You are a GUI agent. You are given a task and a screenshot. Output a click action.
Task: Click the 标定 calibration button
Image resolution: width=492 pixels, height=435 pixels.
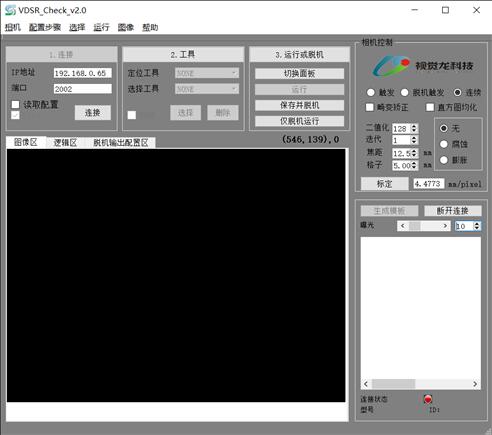point(385,184)
